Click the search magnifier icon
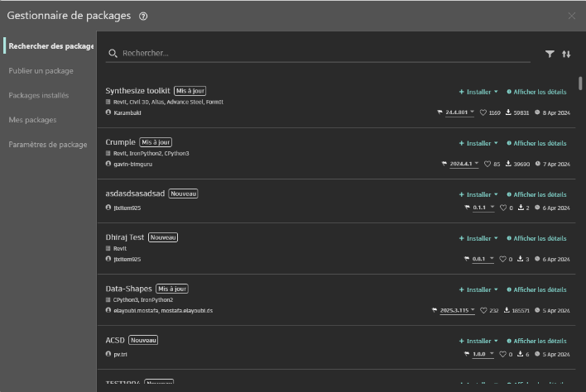Viewport: 586px width, 392px height. pos(113,54)
